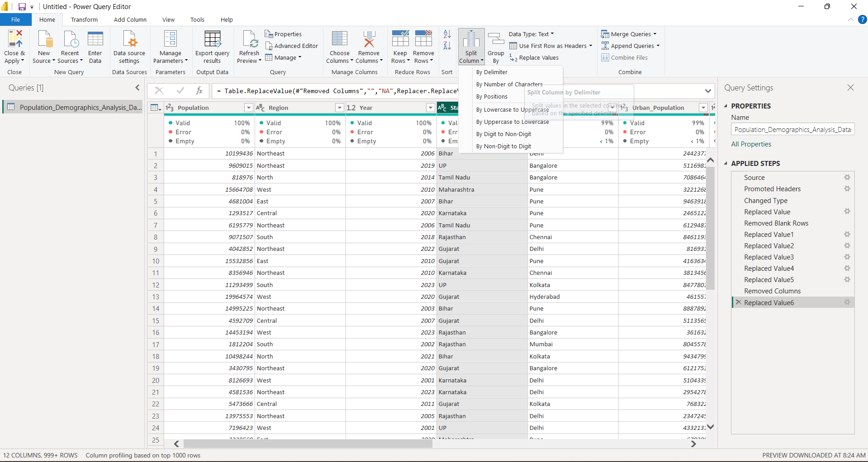This screenshot has width=868, height=462.
Task: Click the Remove Columns icon
Action: [x=369, y=39]
